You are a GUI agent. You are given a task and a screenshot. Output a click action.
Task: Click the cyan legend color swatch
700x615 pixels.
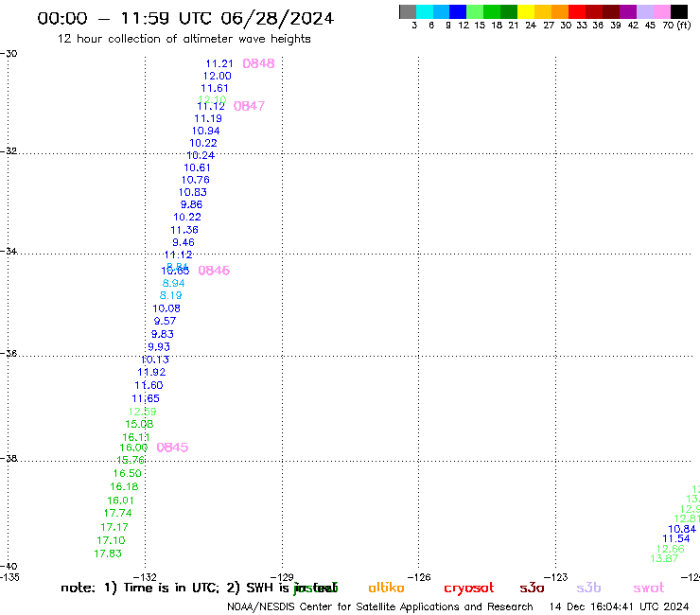tap(425, 11)
